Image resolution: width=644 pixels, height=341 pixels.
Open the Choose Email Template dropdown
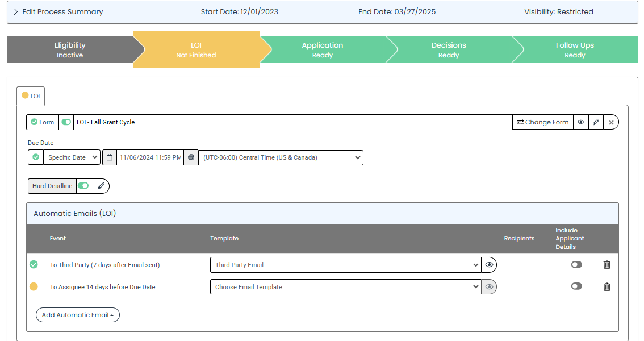pyautogui.click(x=345, y=287)
